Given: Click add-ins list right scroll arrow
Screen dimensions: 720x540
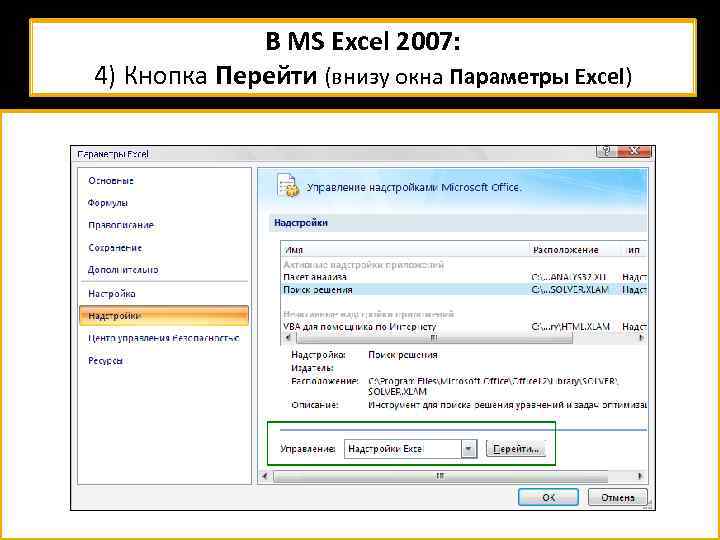Looking at the screenshot, I should point(641,338).
